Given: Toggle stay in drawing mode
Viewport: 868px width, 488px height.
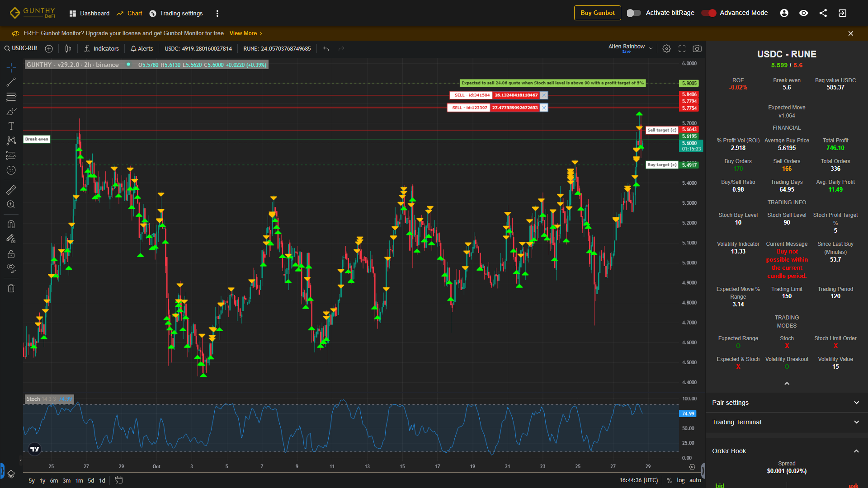Looking at the screenshot, I should point(11,239).
